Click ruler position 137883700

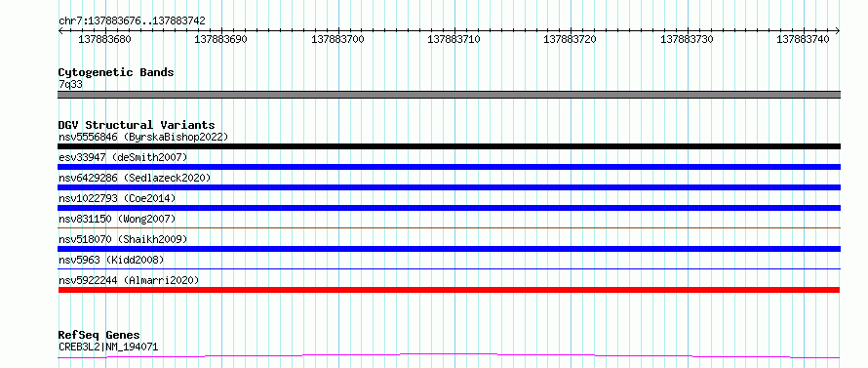coord(338,39)
